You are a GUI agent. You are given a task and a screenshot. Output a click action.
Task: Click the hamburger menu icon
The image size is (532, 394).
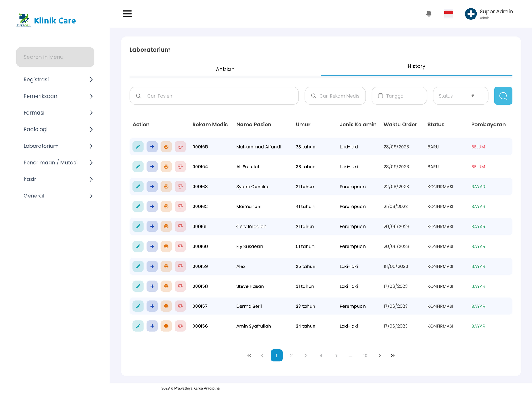point(127,14)
